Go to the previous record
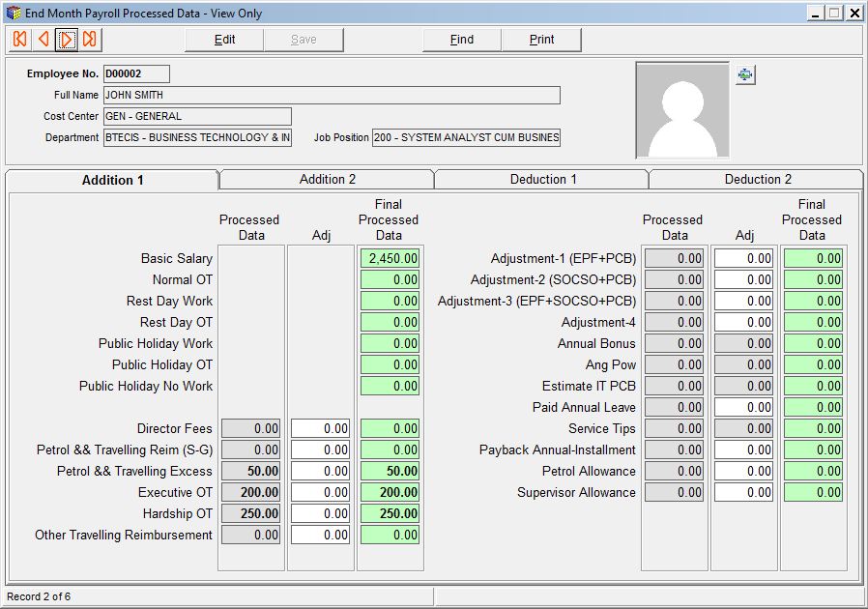 click(x=43, y=40)
